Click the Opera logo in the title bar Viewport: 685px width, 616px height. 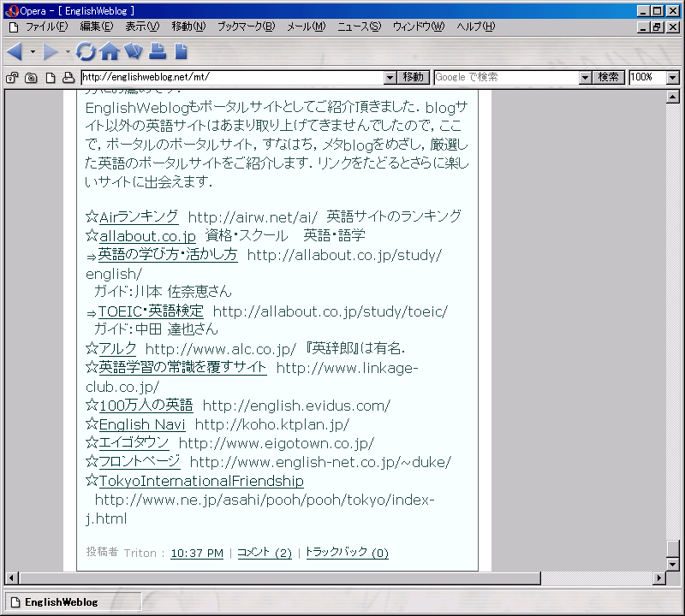point(11,11)
